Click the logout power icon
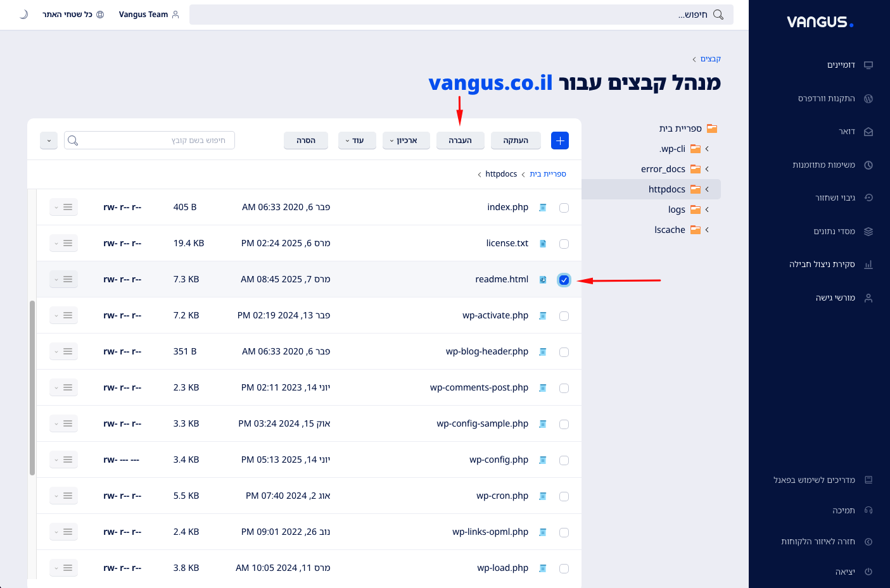The width and height of the screenshot is (890, 588). (x=868, y=572)
